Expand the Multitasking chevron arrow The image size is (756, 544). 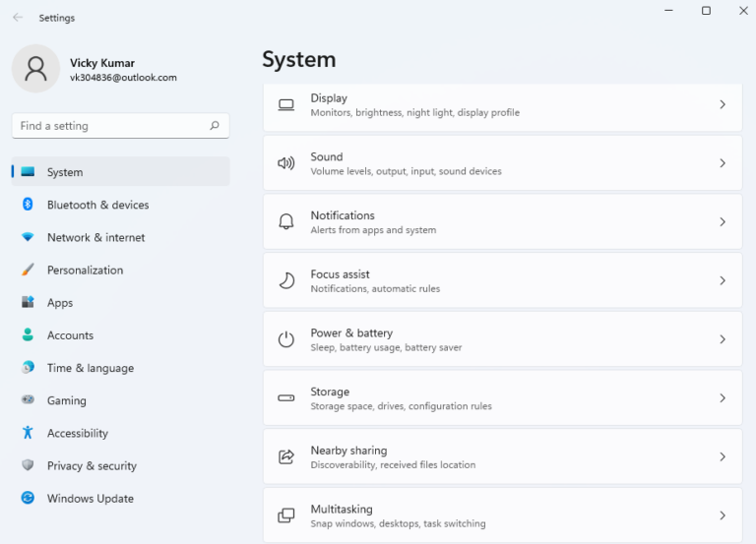[723, 515]
